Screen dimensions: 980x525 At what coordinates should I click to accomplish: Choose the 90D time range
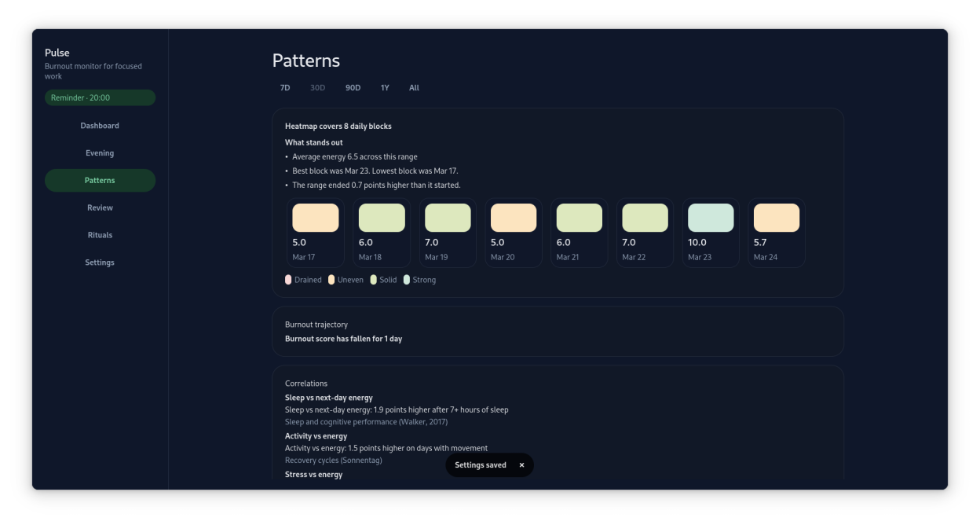click(x=353, y=88)
